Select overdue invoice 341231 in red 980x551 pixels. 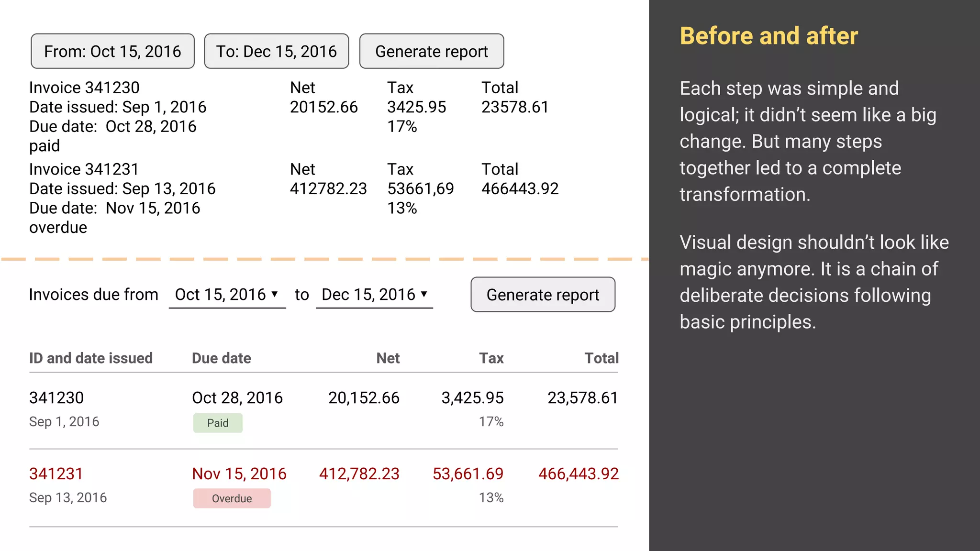(56, 474)
